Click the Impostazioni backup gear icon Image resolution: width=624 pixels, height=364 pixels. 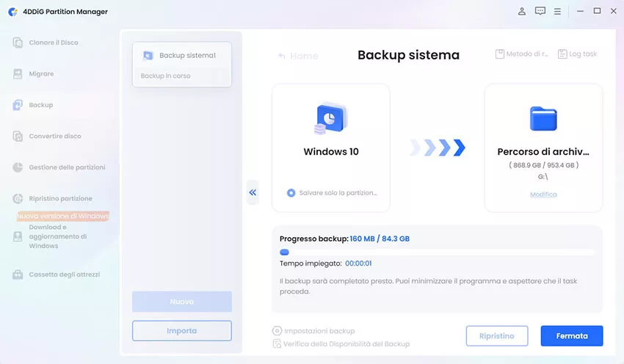[x=277, y=331]
